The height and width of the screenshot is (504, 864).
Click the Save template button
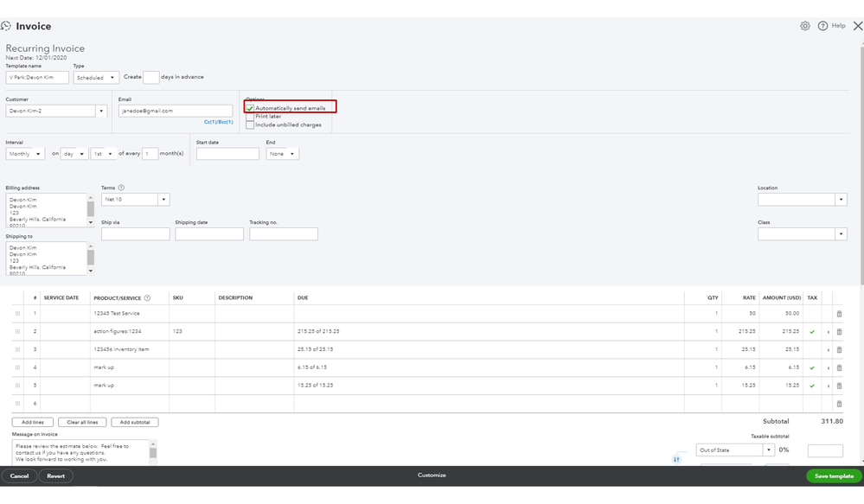click(834, 475)
